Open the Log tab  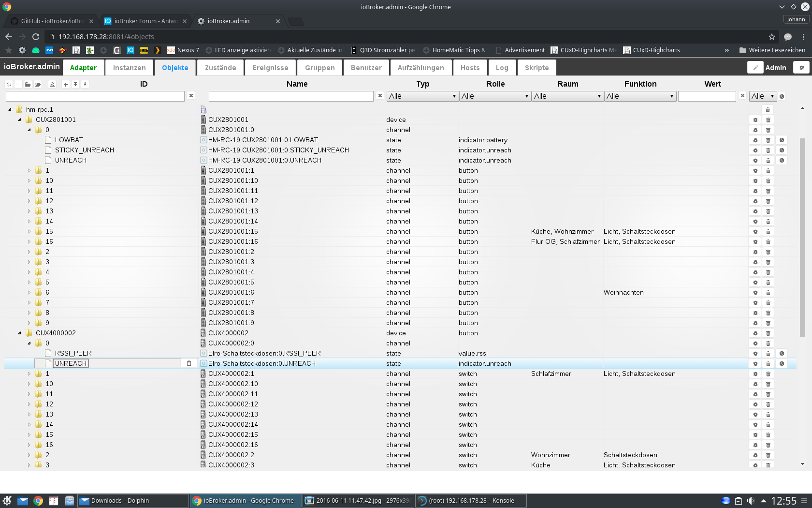502,68
